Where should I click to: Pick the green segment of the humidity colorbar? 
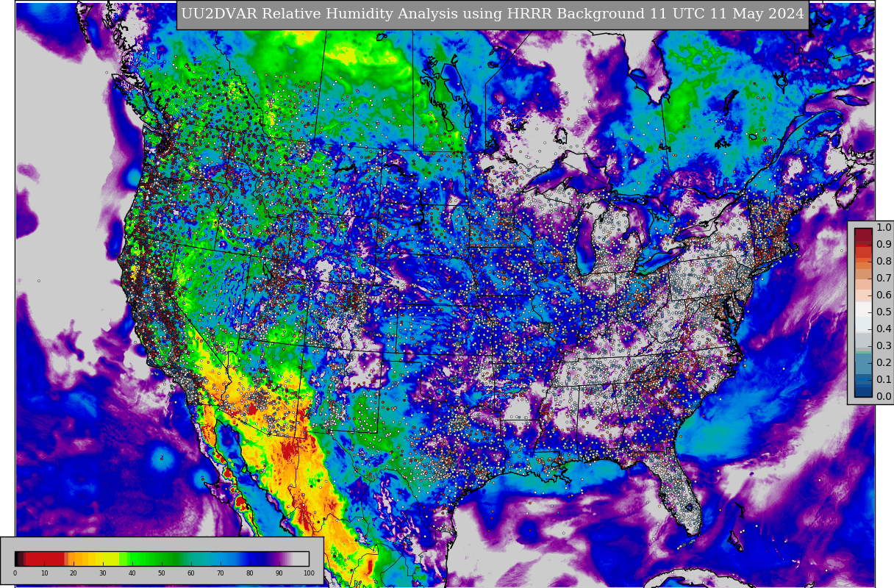coord(151,559)
